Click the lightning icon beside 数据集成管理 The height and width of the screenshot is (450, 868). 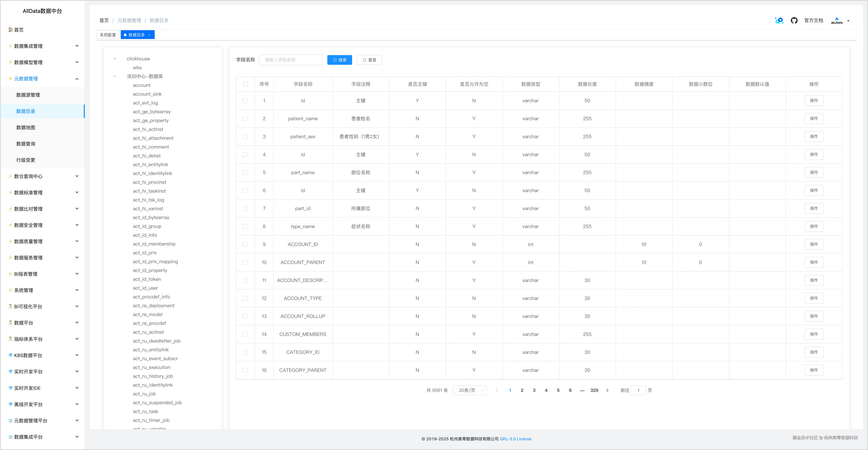point(11,46)
